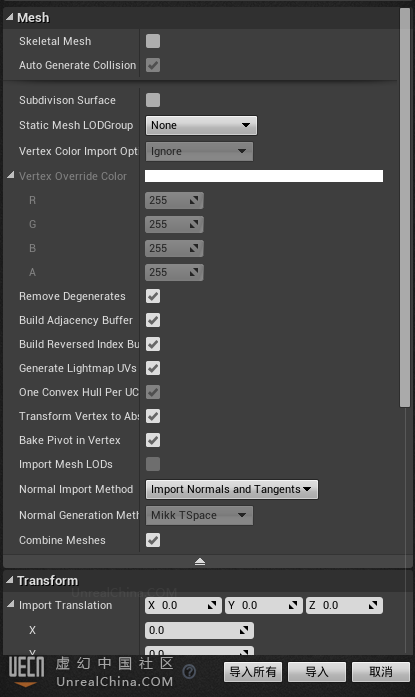Screen dimensions: 415x697
Task: Click the white Vertex Override Color swatch
Action: tap(264, 176)
